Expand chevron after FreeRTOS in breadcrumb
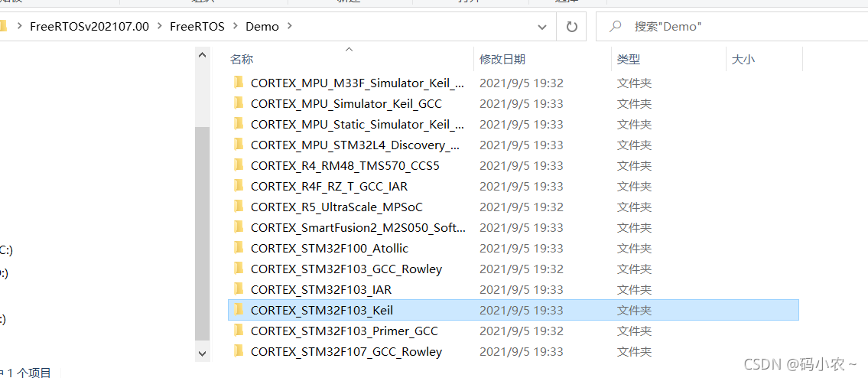This screenshot has width=868, height=378. click(x=236, y=26)
